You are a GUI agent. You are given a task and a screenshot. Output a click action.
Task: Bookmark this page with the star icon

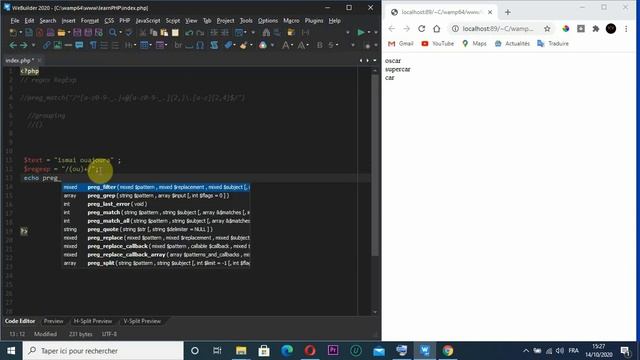tap(547, 29)
